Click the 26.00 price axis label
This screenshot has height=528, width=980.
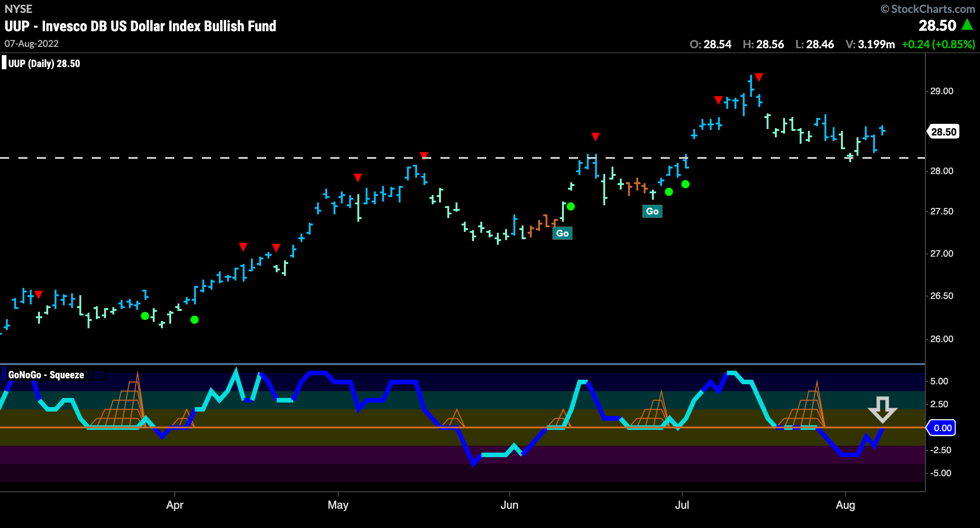click(941, 339)
